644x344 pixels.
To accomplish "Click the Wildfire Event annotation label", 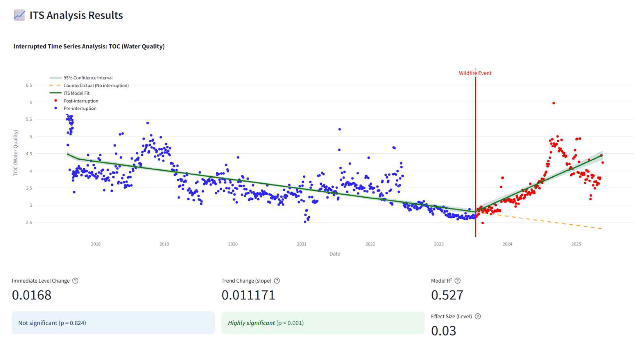I will 475,73.
